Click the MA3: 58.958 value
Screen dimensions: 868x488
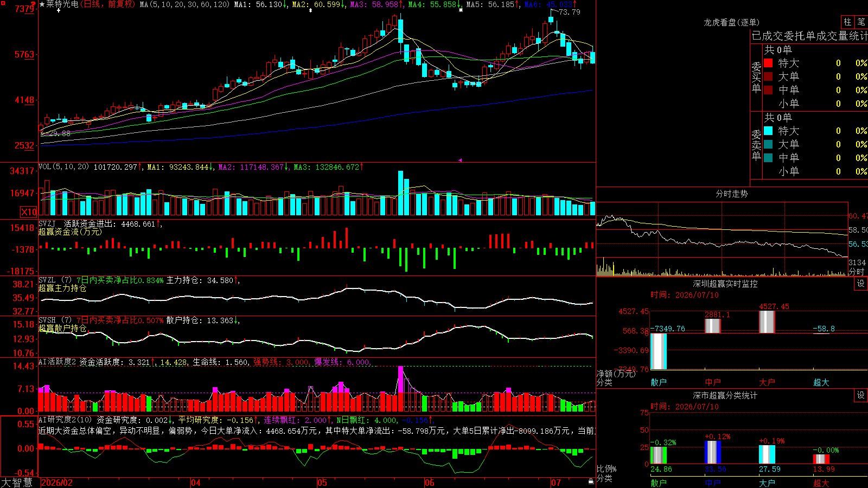point(376,4)
